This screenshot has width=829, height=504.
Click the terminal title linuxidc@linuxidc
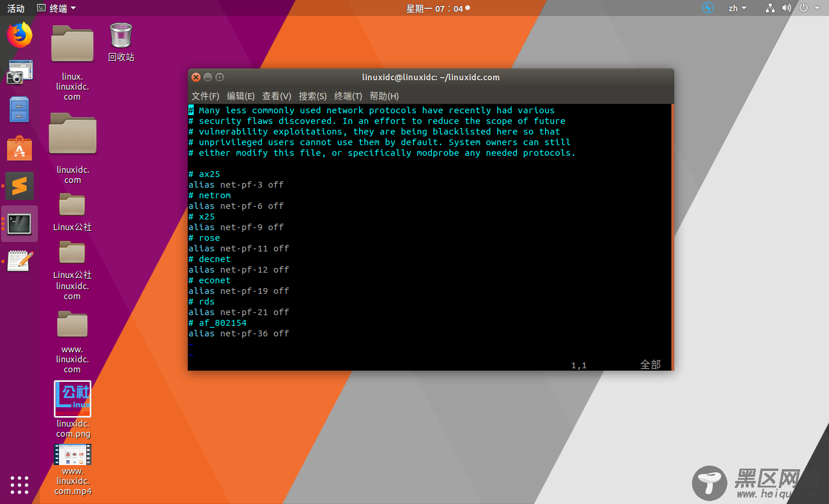tap(431, 77)
